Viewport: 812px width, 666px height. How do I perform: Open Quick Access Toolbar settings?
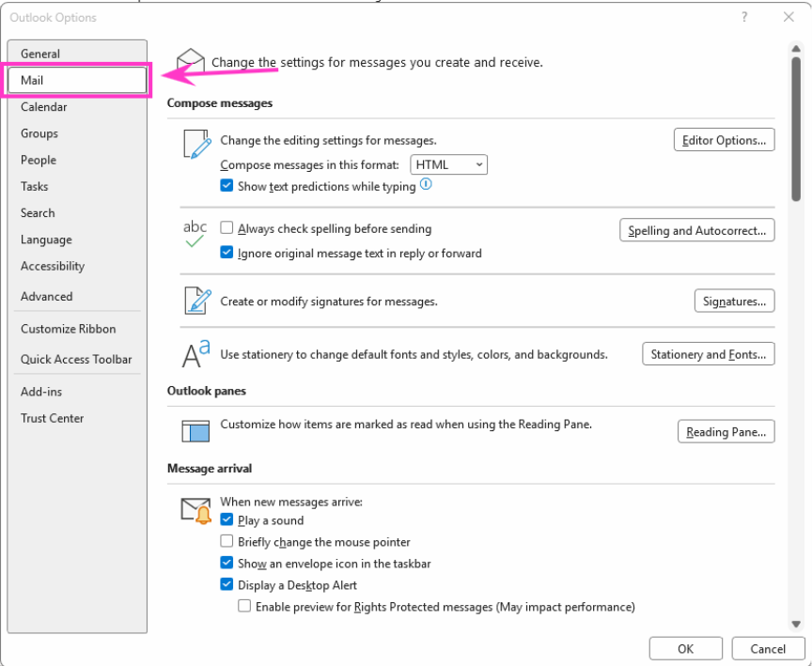coord(77,359)
